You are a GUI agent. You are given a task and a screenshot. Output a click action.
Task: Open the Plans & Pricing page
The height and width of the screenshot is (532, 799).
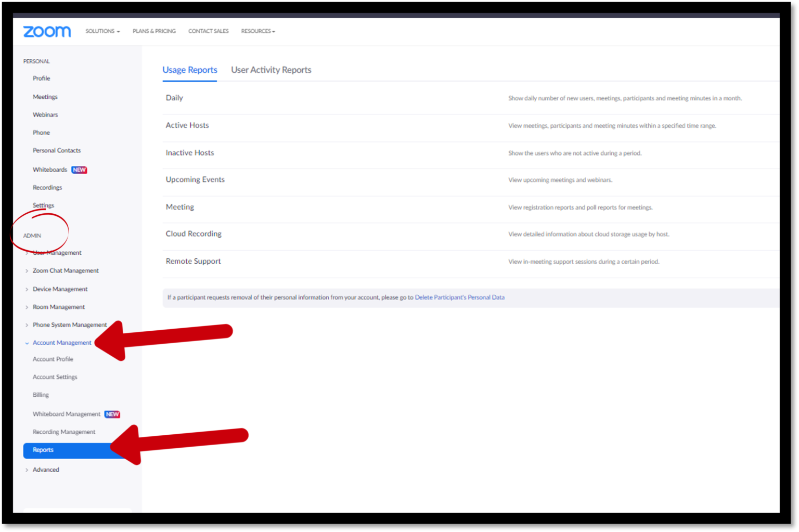tap(154, 31)
